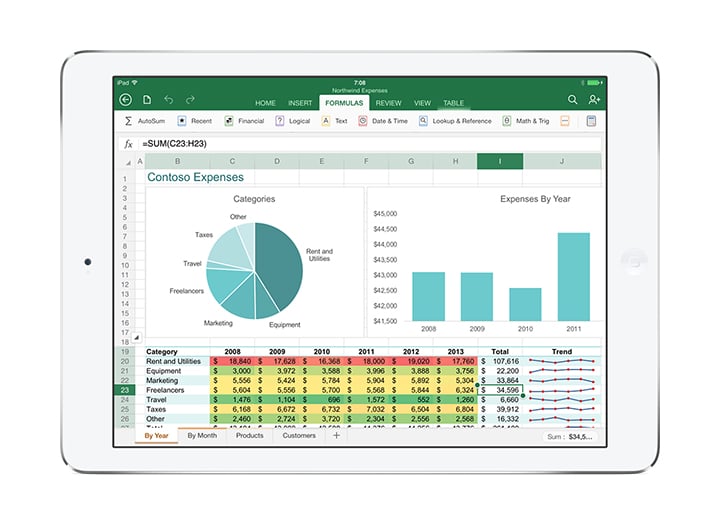Image resolution: width=728 pixels, height=515 pixels.
Task: Open the Products sheet tab
Action: [x=249, y=436]
